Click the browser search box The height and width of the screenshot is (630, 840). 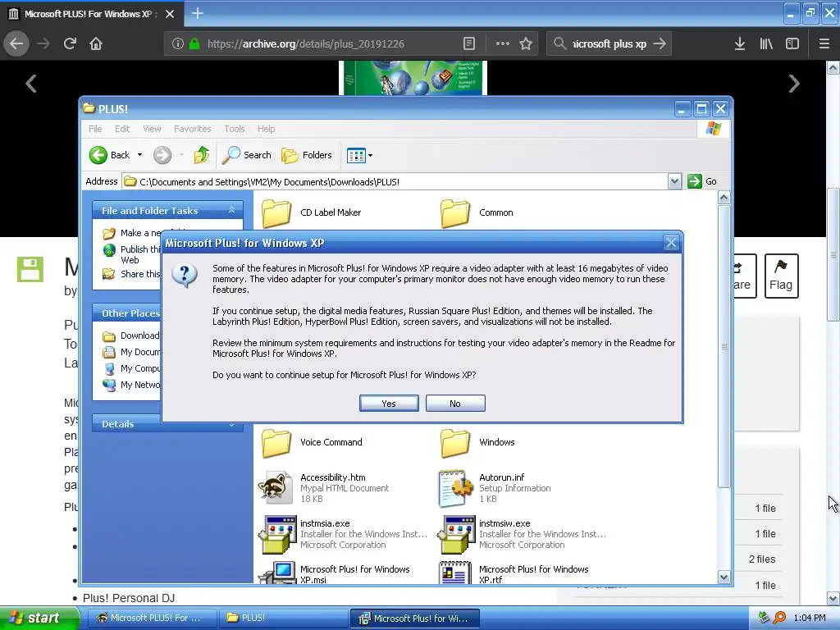[x=609, y=43]
